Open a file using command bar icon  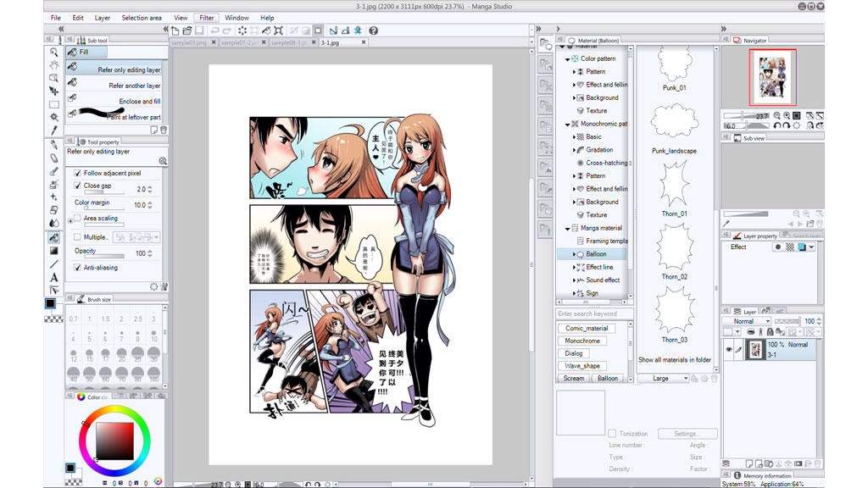[x=187, y=31]
